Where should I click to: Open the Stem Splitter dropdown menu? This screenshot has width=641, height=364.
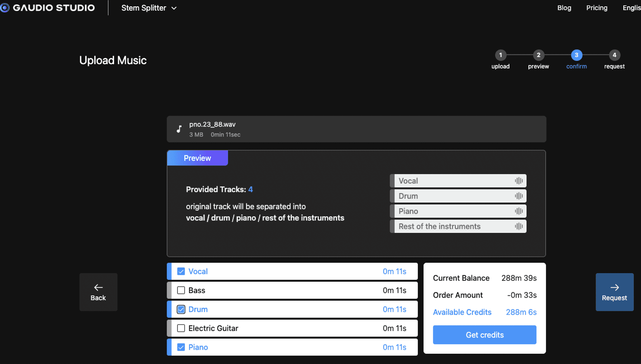tap(149, 8)
